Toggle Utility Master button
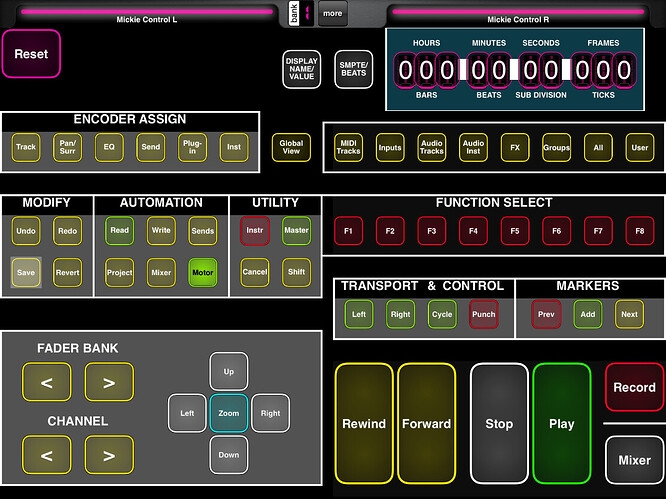 pyautogui.click(x=296, y=231)
